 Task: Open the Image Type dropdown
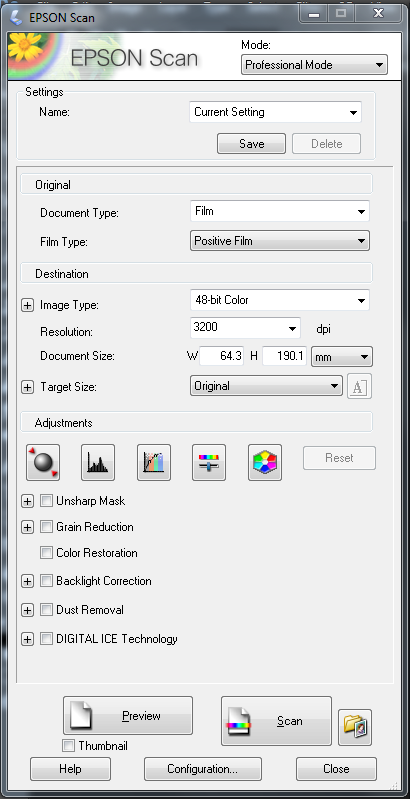pos(280,300)
